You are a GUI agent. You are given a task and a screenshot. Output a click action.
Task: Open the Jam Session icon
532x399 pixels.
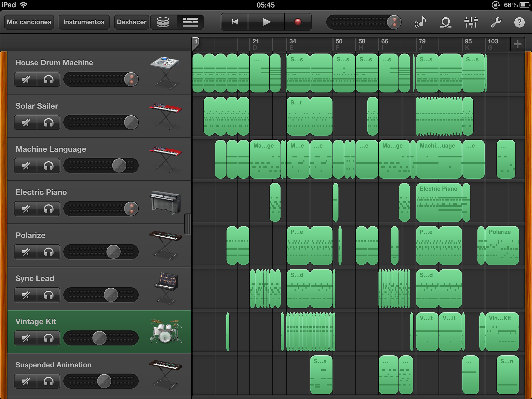(420, 22)
